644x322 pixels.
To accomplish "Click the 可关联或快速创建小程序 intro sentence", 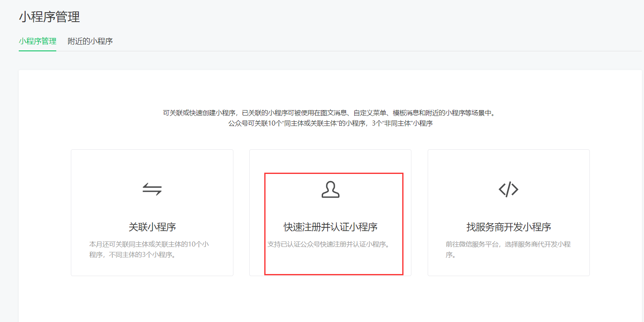I will pyautogui.click(x=330, y=113).
